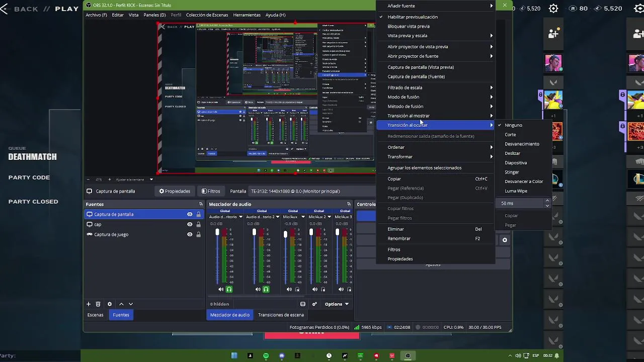
Task: Switch audio mixer layout icon
Action: click(x=303, y=304)
